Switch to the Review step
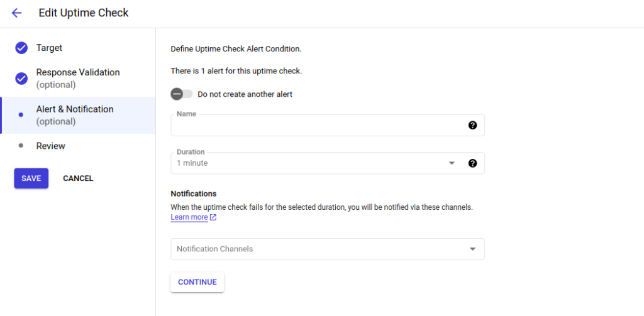This screenshot has width=644, height=316. 51,146
